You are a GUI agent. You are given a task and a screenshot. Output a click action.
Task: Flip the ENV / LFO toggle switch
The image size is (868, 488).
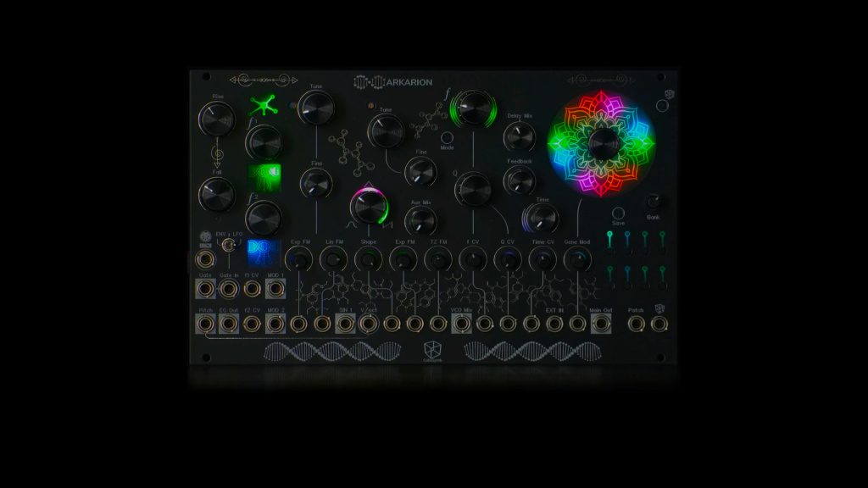pyautogui.click(x=227, y=245)
